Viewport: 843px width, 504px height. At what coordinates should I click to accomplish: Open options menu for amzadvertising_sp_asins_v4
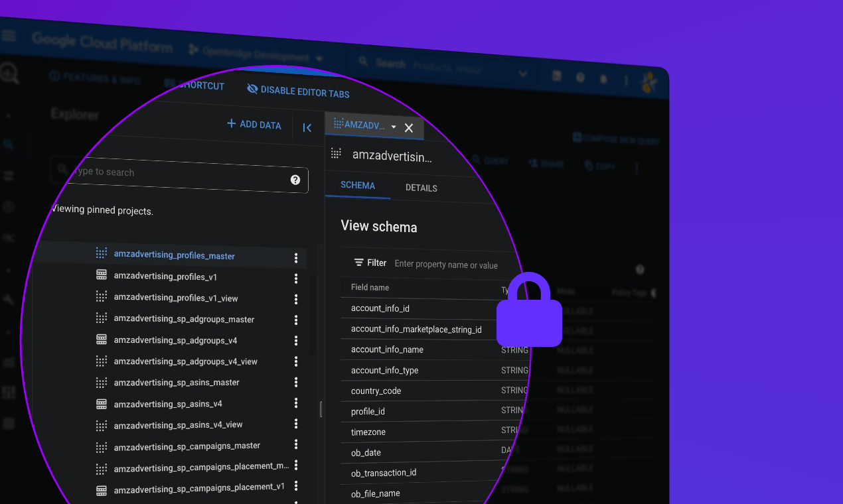[296, 404]
